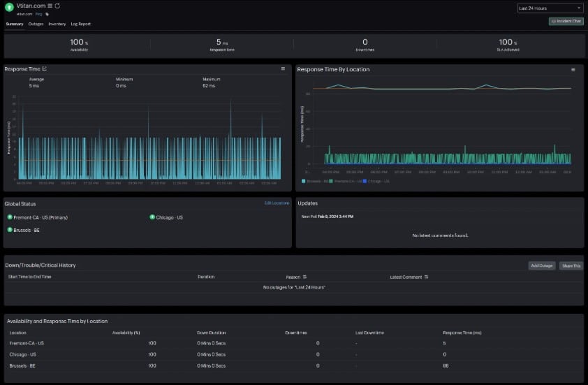Select Chicago - US in Global Status
This screenshot has height=385, width=588.
click(x=170, y=217)
